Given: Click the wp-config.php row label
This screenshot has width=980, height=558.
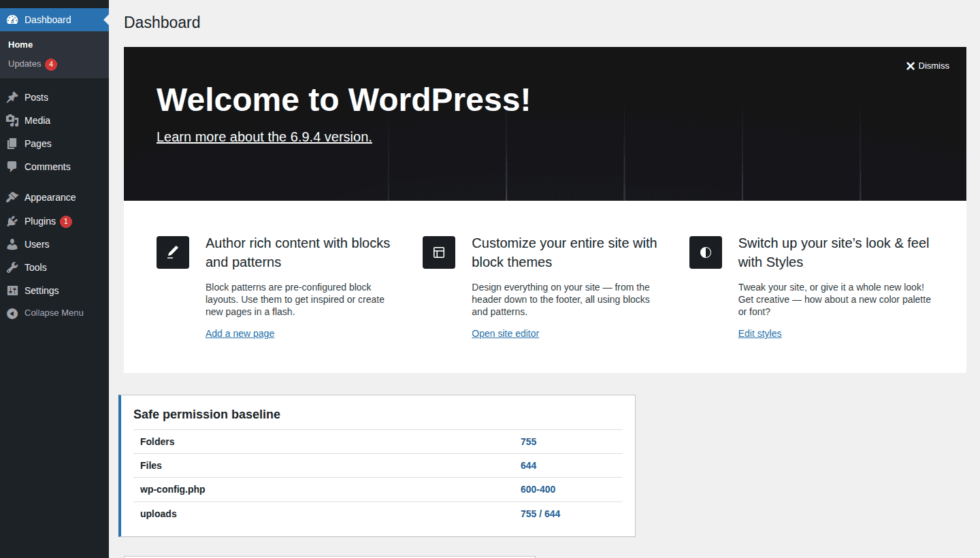Looking at the screenshot, I should pos(173,489).
